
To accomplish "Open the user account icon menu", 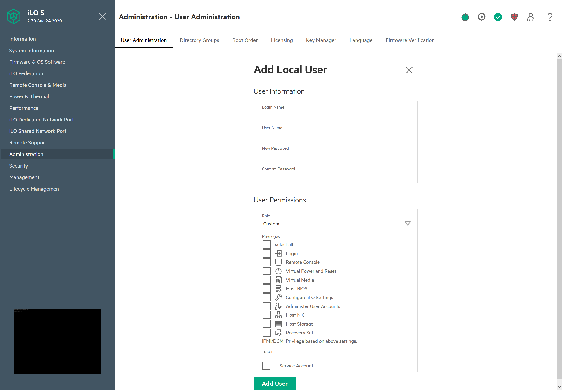I will pos(531,17).
